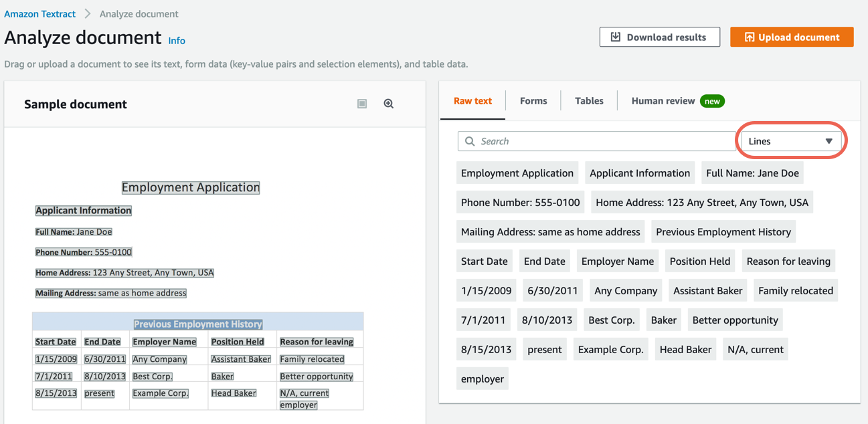Screen dimensions: 868x424
Task: Click the 'Employment Application' title in the sample document
Action: pos(191,188)
